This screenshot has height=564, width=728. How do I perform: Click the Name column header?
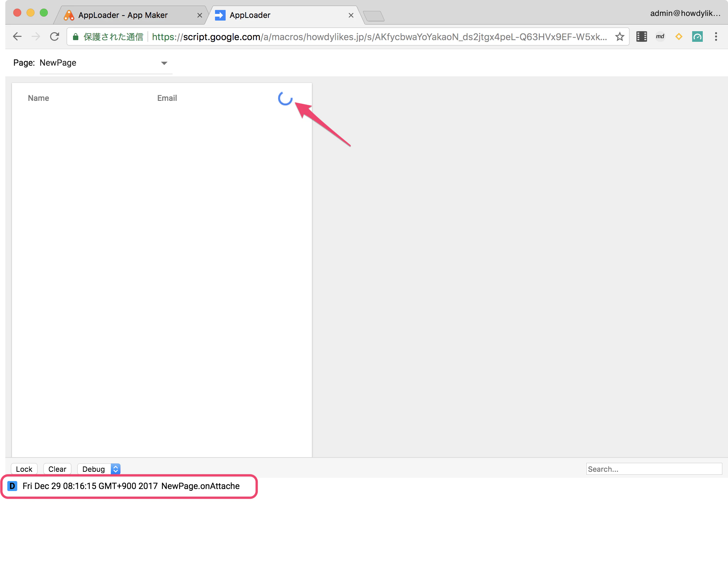(38, 98)
